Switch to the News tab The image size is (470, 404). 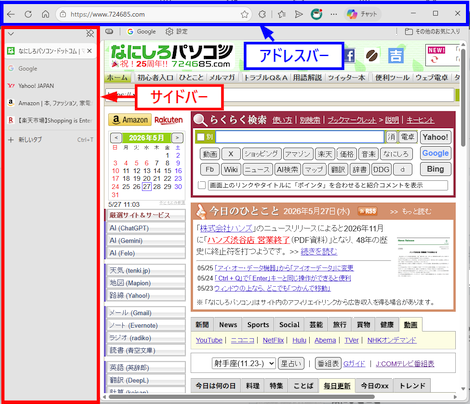point(228,325)
